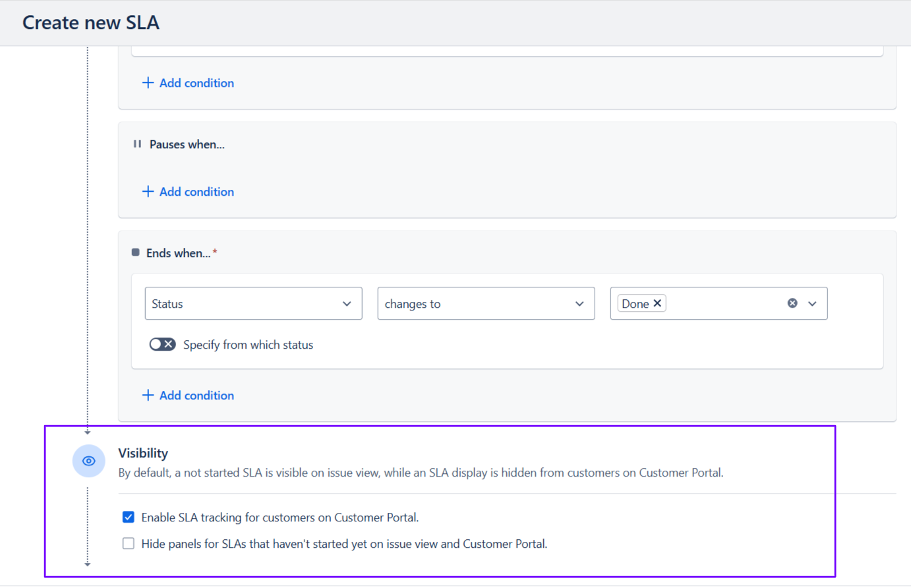Screen dimensions: 911x588
Task: Uncheck Enable SLA tracking for customers
Action: click(129, 517)
